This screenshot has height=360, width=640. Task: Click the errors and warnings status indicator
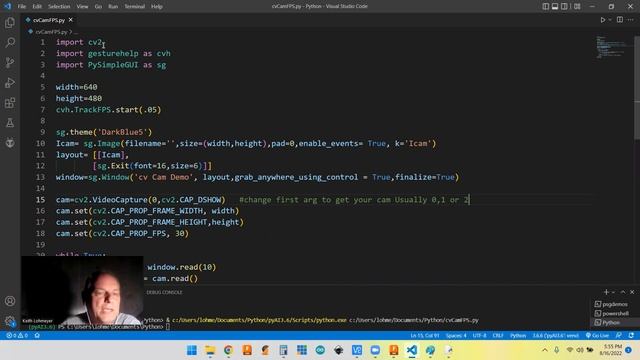click(x=17, y=336)
